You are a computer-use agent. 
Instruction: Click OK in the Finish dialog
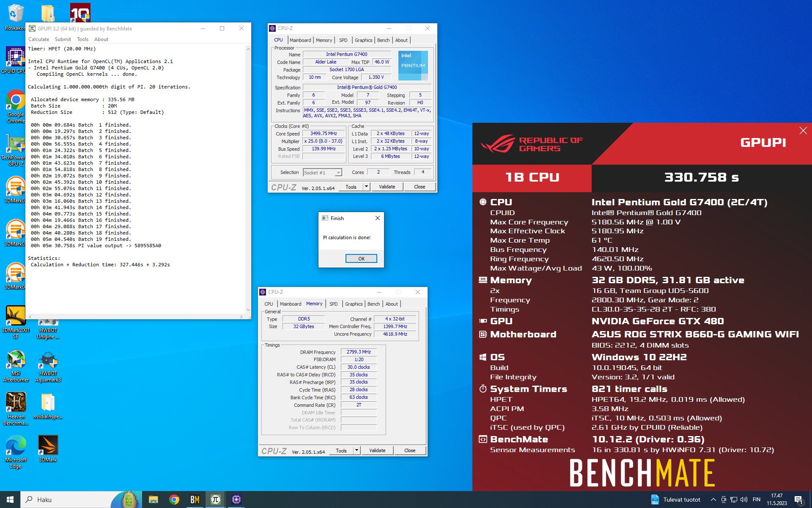(361, 259)
